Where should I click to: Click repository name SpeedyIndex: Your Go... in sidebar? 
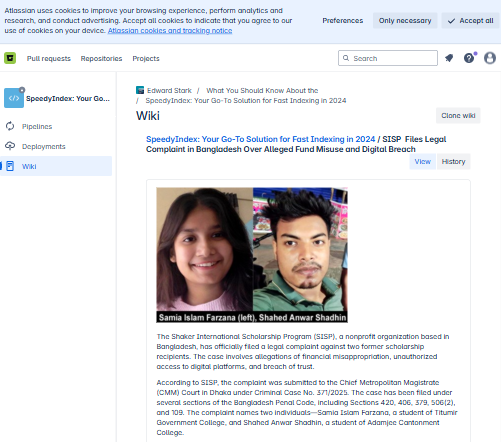[x=68, y=98]
